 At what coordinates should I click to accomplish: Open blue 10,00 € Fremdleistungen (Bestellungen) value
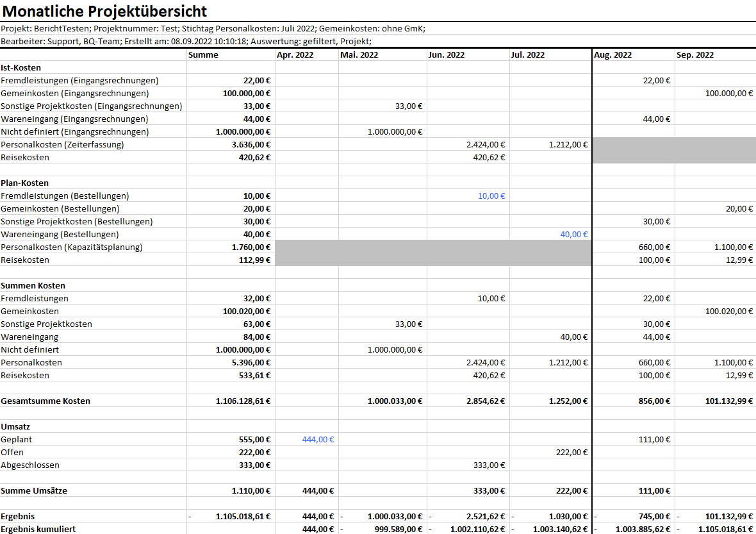[x=491, y=196]
